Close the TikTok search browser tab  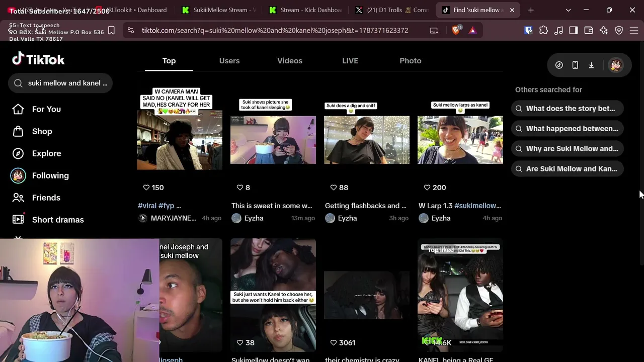(512, 10)
